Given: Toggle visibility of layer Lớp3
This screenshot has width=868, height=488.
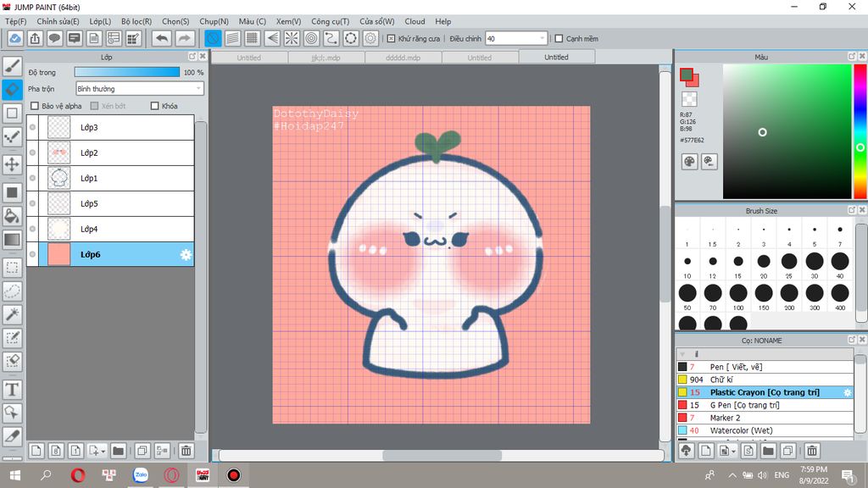Looking at the screenshot, I should click(33, 127).
